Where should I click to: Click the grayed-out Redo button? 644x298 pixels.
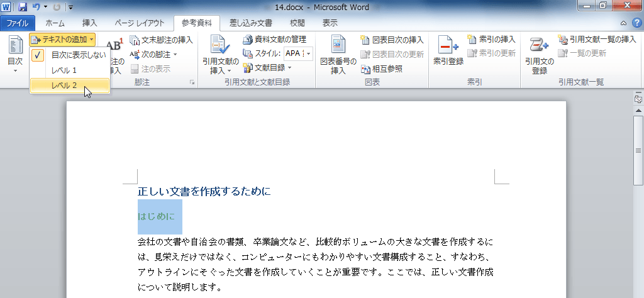point(56,7)
